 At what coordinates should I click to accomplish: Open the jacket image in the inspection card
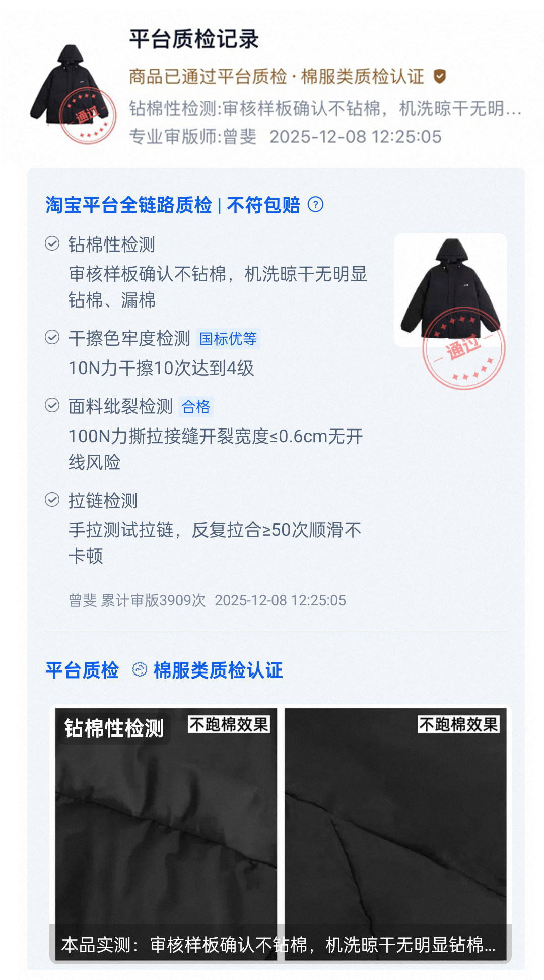point(450,289)
